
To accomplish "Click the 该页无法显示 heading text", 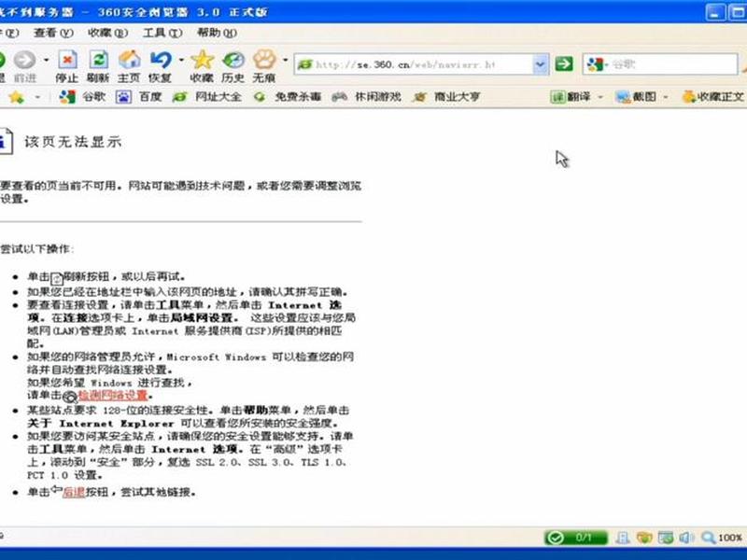I will coord(73,142).
